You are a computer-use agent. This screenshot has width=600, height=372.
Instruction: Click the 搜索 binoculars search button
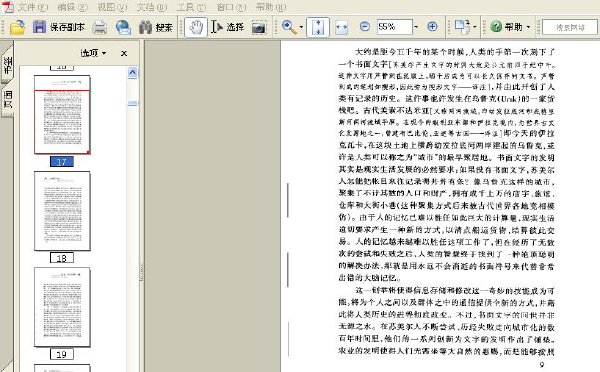155,27
